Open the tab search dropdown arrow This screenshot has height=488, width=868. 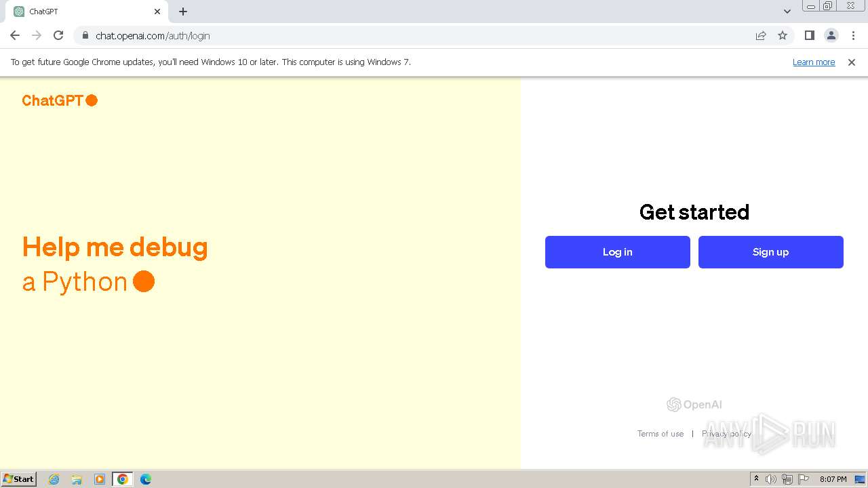(x=787, y=12)
